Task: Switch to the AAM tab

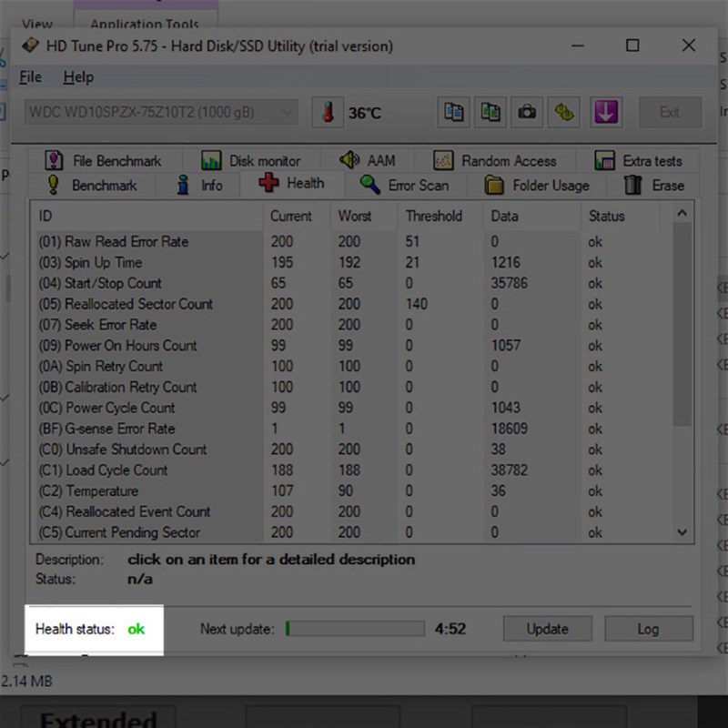Action: [x=368, y=161]
